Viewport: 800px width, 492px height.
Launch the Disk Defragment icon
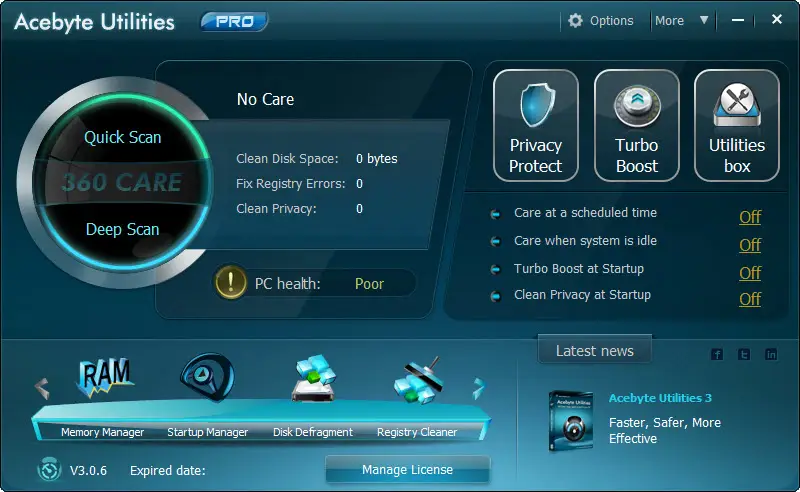(313, 378)
